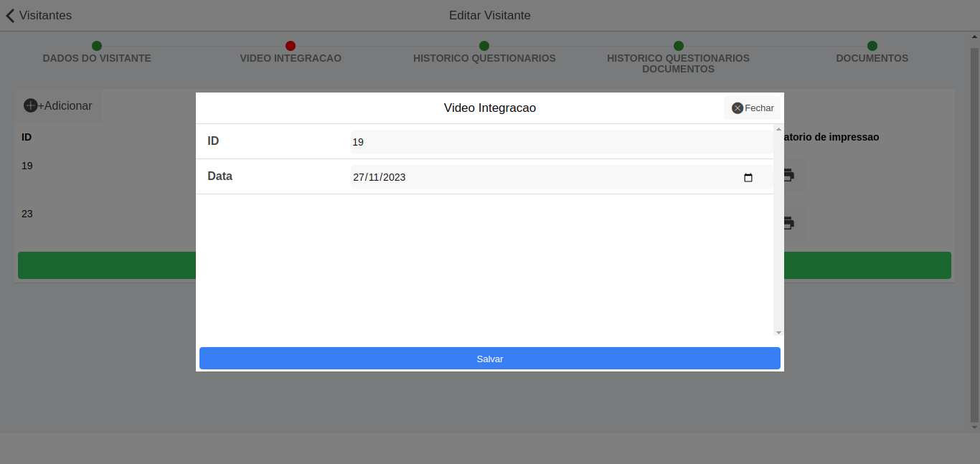Save the video integration with Salvar
Image resolution: width=980 pixels, height=464 pixels.
tap(489, 358)
